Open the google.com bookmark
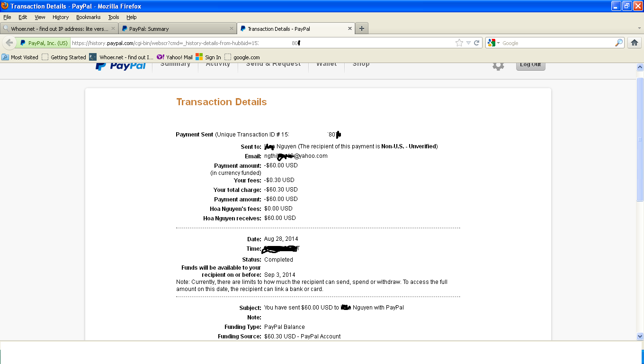 [242, 57]
